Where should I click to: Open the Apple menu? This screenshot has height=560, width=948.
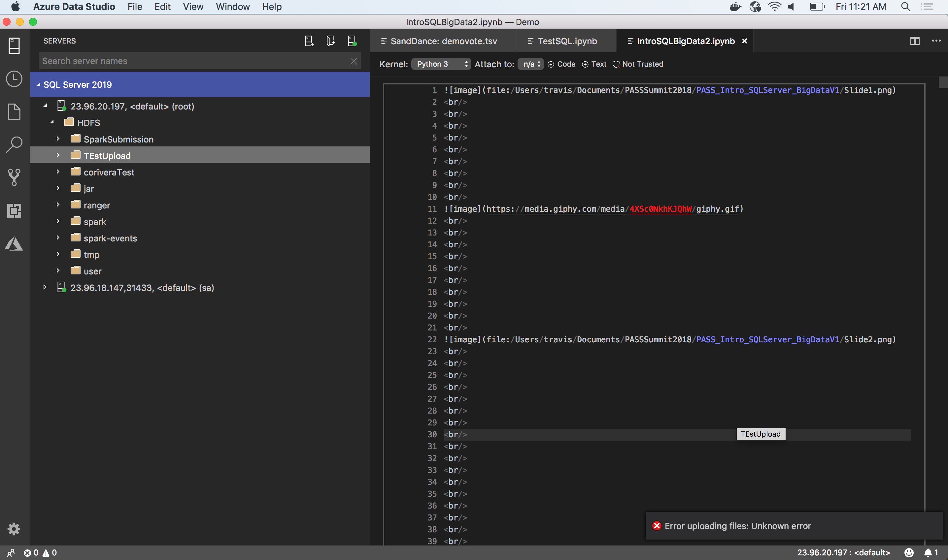[15, 7]
